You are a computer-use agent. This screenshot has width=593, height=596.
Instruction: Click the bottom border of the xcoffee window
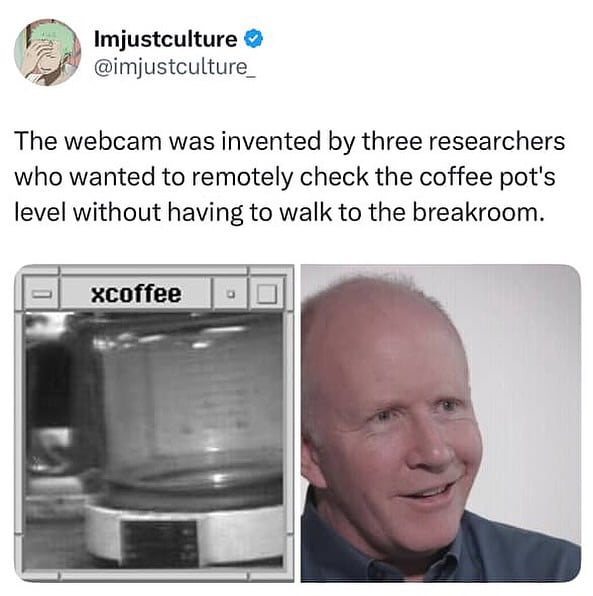(x=154, y=575)
